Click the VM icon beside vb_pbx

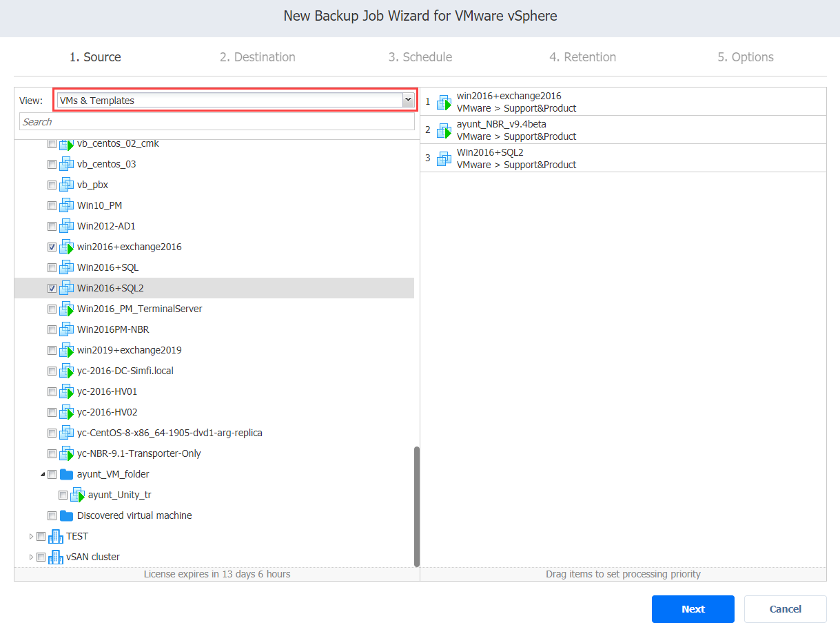[67, 185]
